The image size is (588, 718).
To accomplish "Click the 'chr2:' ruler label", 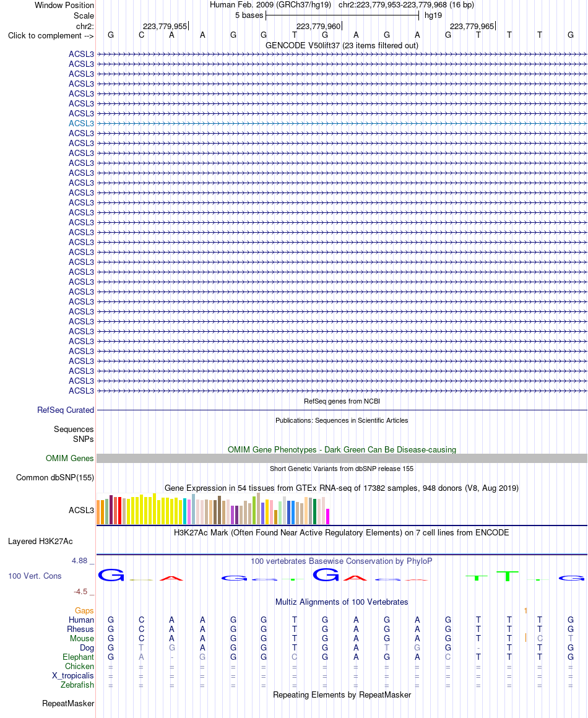I will click(x=85, y=26).
